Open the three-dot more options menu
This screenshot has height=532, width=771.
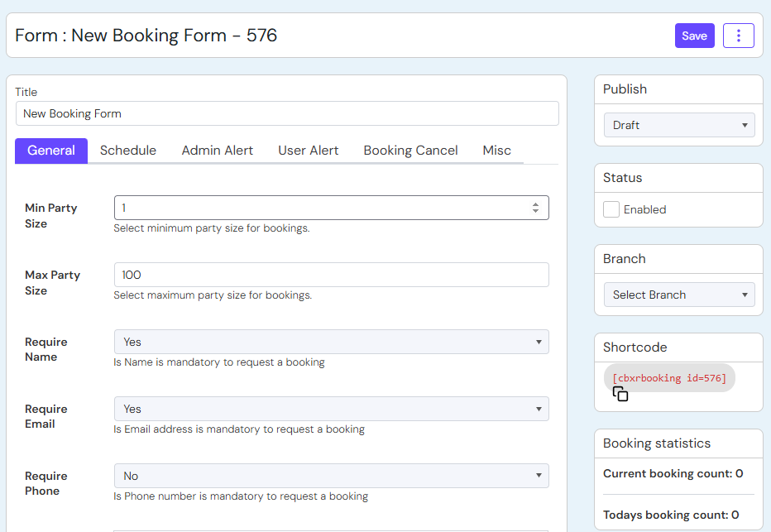(738, 36)
